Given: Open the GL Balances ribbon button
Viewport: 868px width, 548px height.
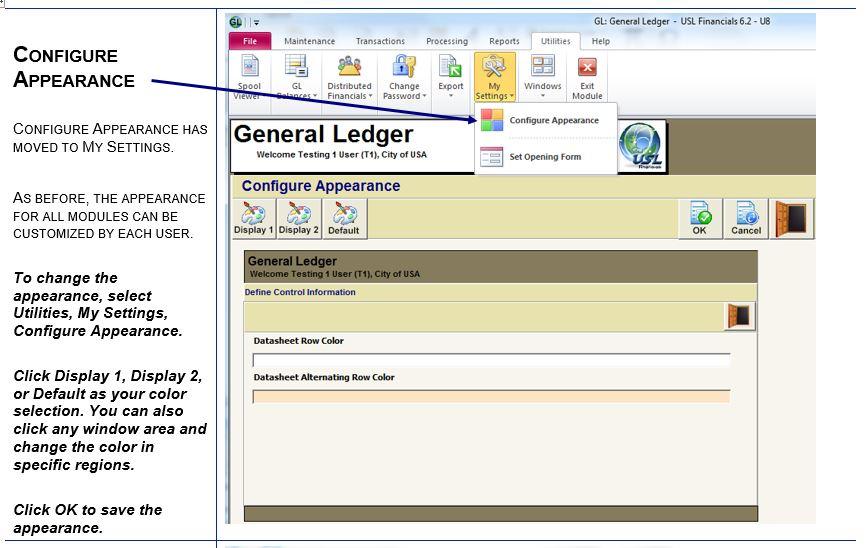Looking at the screenshot, I should click(x=297, y=77).
